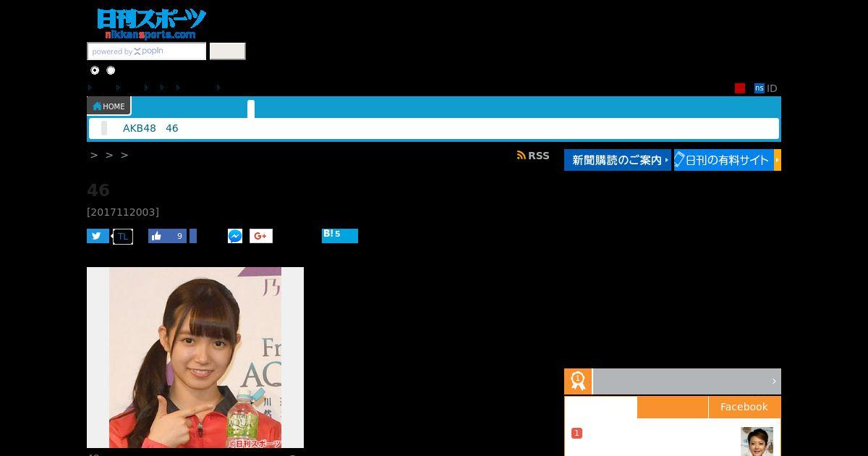Select the middle orange ranking tab
Screen dimensions: 868x456
coord(673,407)
